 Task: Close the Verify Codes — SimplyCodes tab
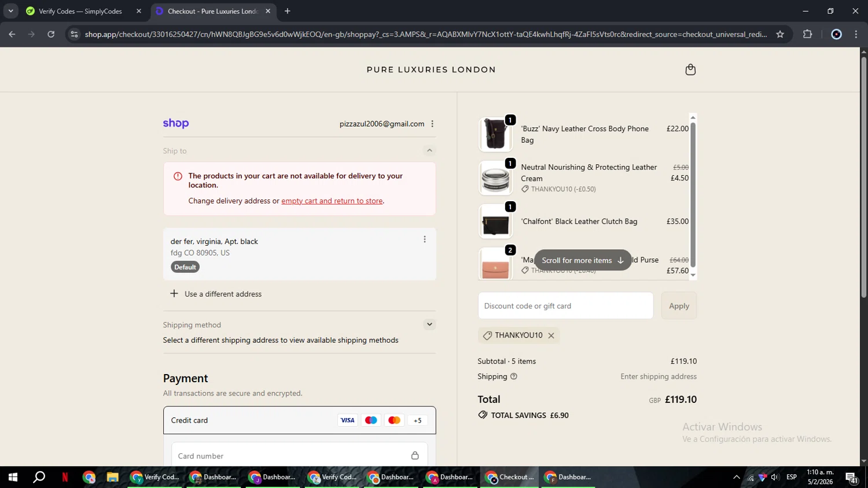pyautogui.click(x=139, y=11)
